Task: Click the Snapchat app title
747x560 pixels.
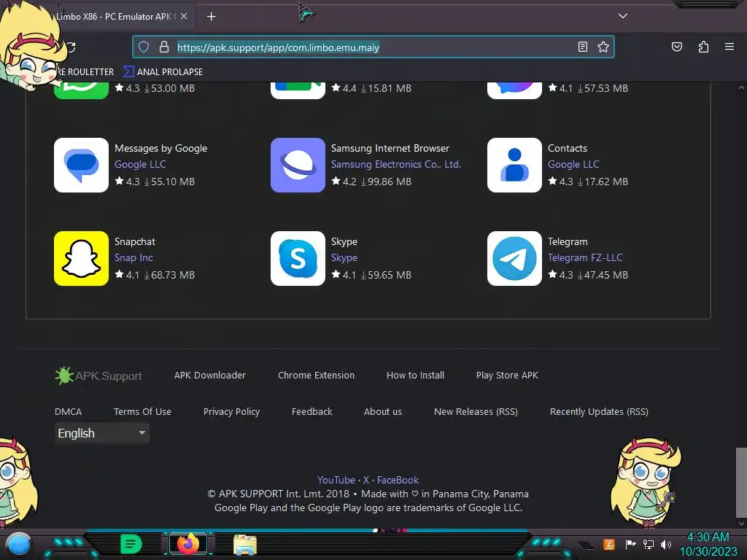Action: (135, 241)
